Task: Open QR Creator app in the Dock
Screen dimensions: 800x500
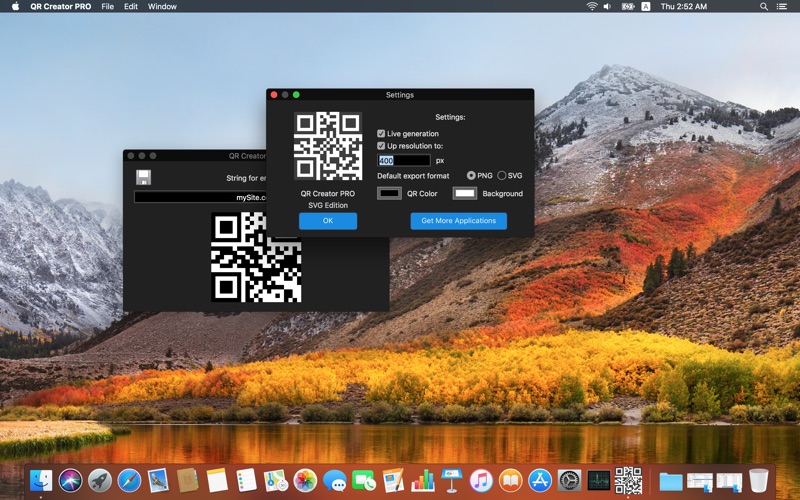Action: coord(628,480)
